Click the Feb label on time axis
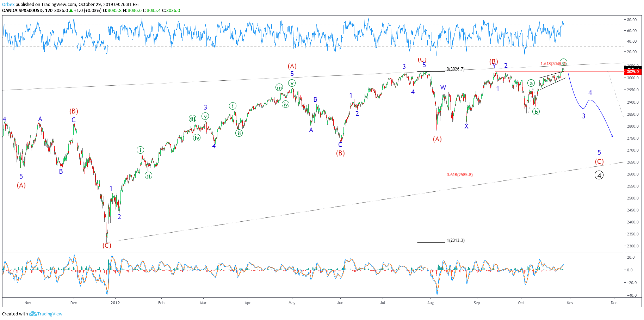Screen dimensions: 644x320 161,303
